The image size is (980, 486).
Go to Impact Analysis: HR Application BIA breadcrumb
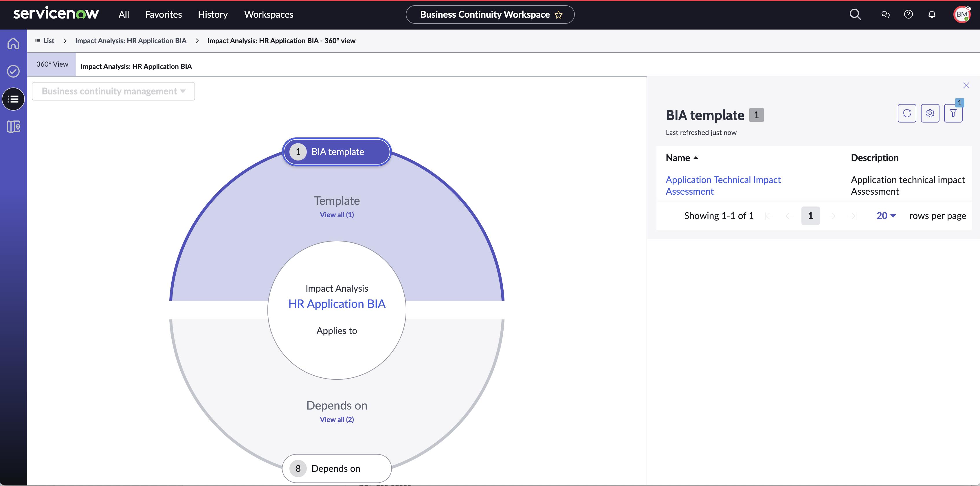(131, 41)
